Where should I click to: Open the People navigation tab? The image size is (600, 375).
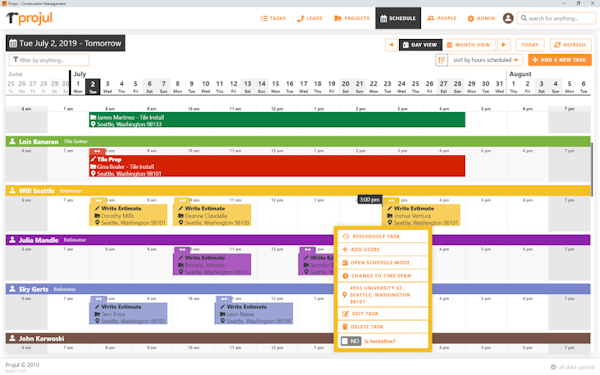(x=442, y=18)
